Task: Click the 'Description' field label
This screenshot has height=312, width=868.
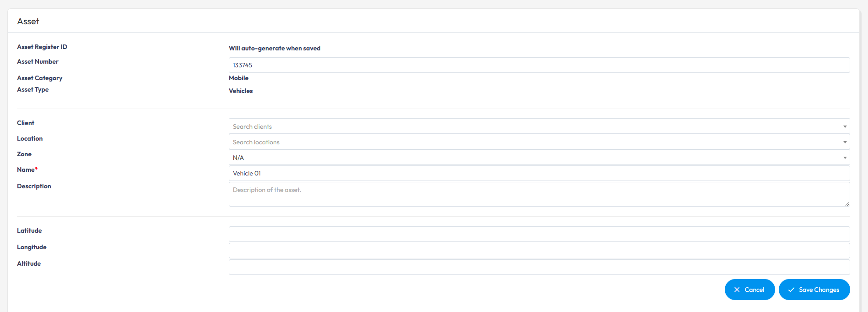Action: [34, 186]
